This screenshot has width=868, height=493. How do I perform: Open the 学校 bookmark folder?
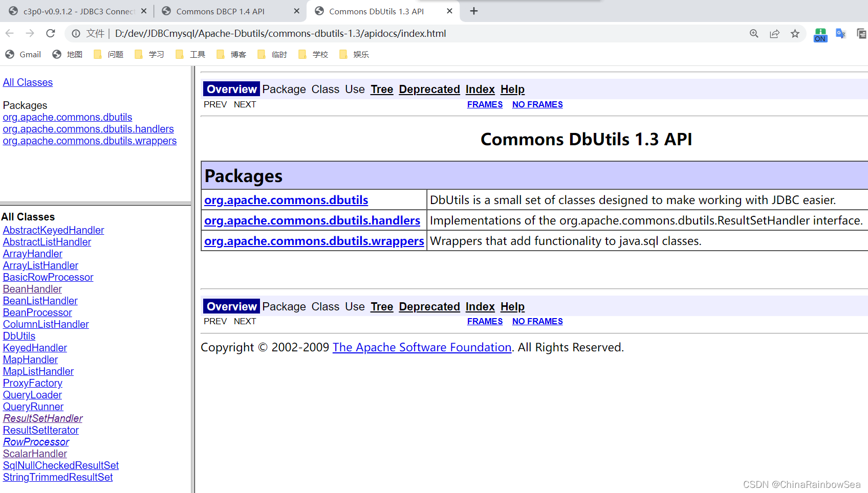click(313, 54)
